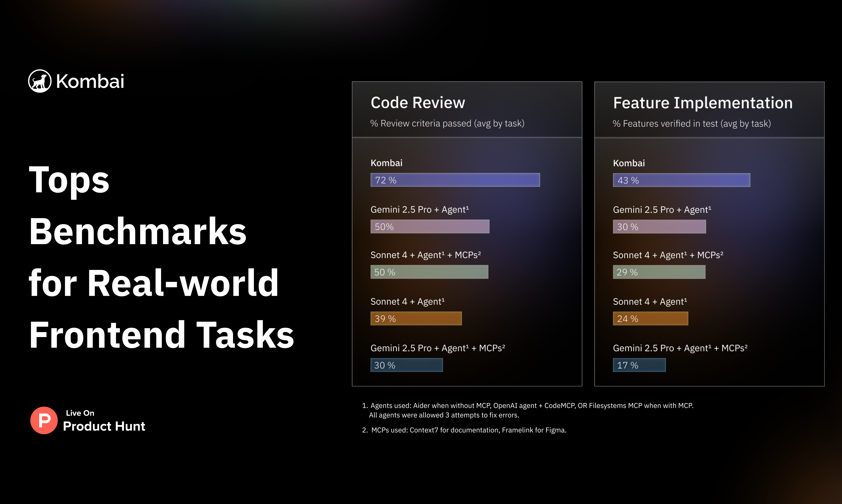Screen dimensions: 842x504
Task: Click Sonnet 4 + Agent + MCPs label in Code Review
Action: (x=426, y=255)
